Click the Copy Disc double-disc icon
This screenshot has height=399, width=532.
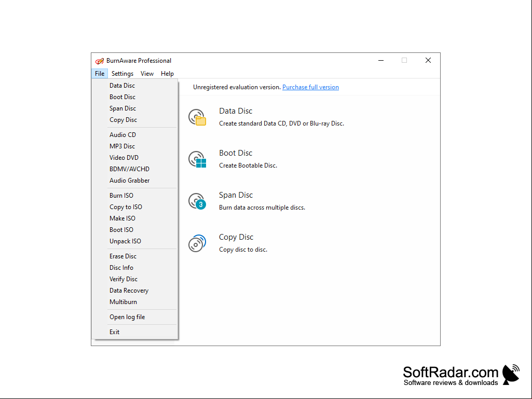197,243
